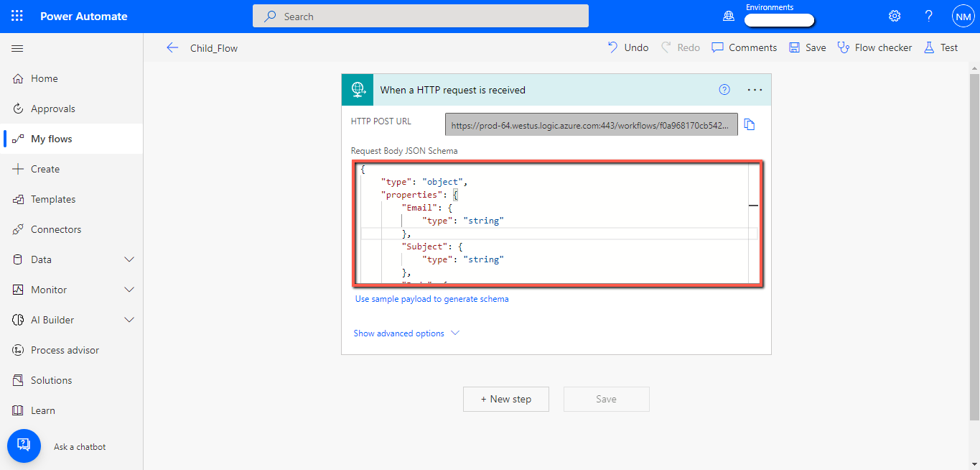Run the Flow checker
This screenshot has height=470, width=980.
(874, 47)
